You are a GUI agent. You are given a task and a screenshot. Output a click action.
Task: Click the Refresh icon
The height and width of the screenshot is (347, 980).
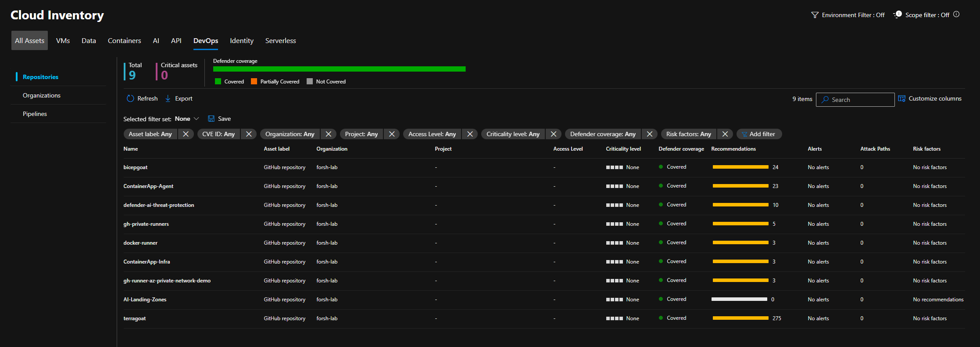coord(130,99)
